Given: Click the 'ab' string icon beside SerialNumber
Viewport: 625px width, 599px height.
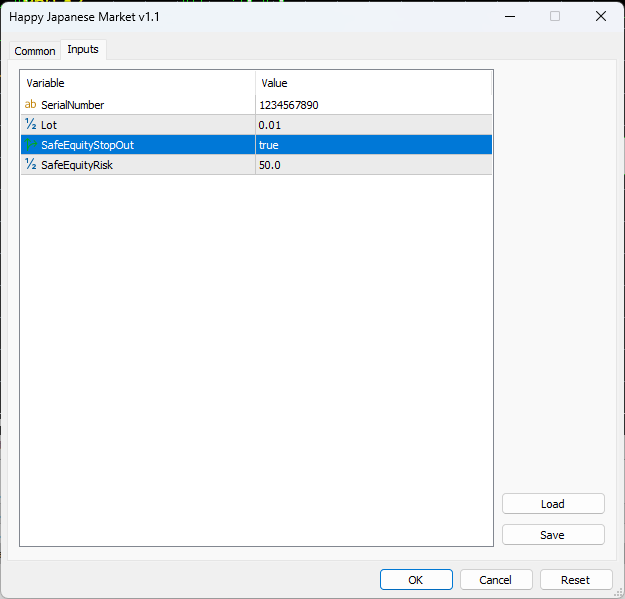Looking at the screenshot, I should (30, 105).
